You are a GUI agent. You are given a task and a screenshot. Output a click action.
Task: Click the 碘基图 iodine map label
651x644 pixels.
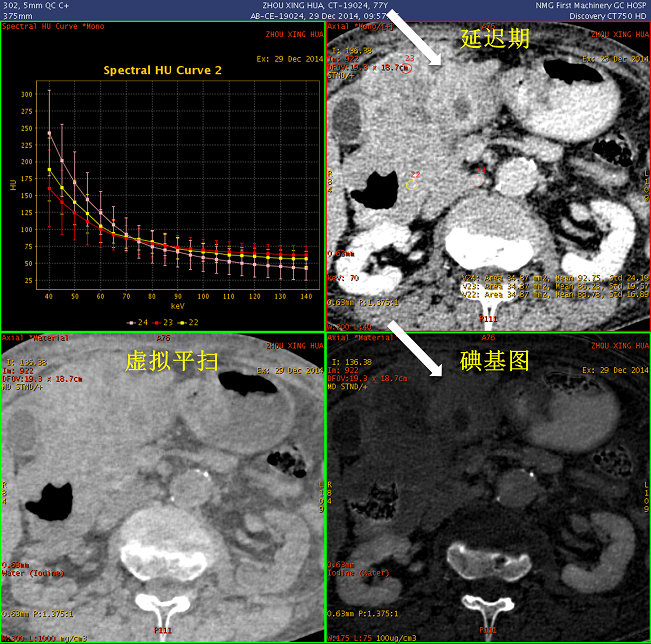pos(493,360)
